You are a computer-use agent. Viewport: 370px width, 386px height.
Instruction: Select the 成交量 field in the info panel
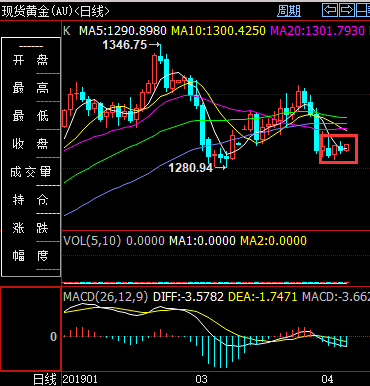(x=31, y=172)
